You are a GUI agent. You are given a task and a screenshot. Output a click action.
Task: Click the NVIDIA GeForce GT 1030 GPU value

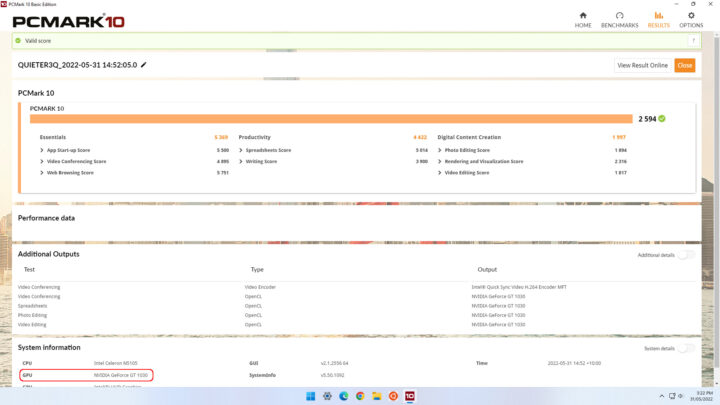pyautogui.click(x=121, y=375)
